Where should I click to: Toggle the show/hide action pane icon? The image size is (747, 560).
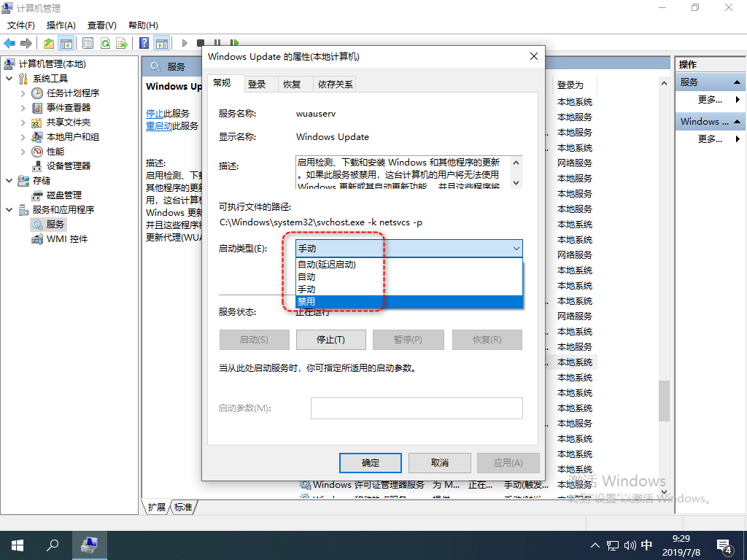coord(162,43)
